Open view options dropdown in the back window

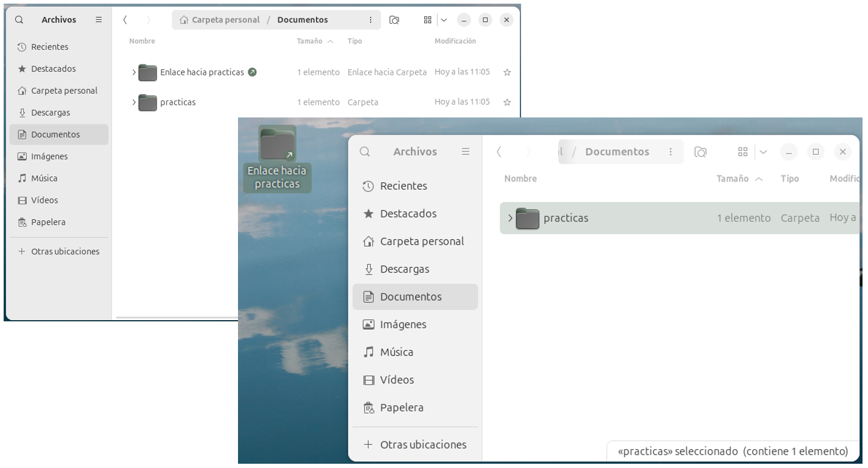[444, 20]
